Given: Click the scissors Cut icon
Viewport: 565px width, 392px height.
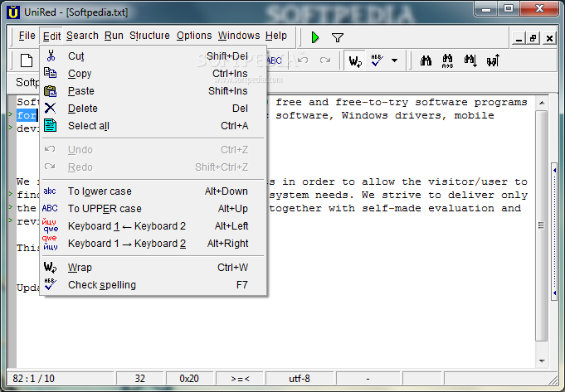Looking at the screenshot, I should point(51,56).
